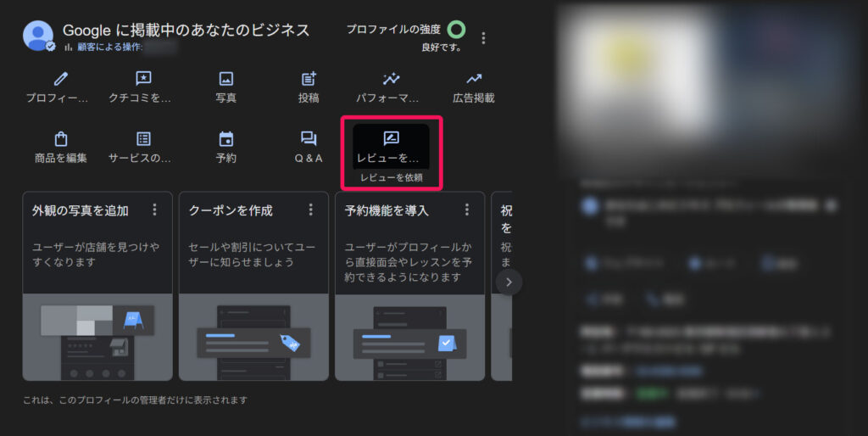
Task: Open three-dot menu beside プロファイルの強度
Action: (x=483, y=38)
